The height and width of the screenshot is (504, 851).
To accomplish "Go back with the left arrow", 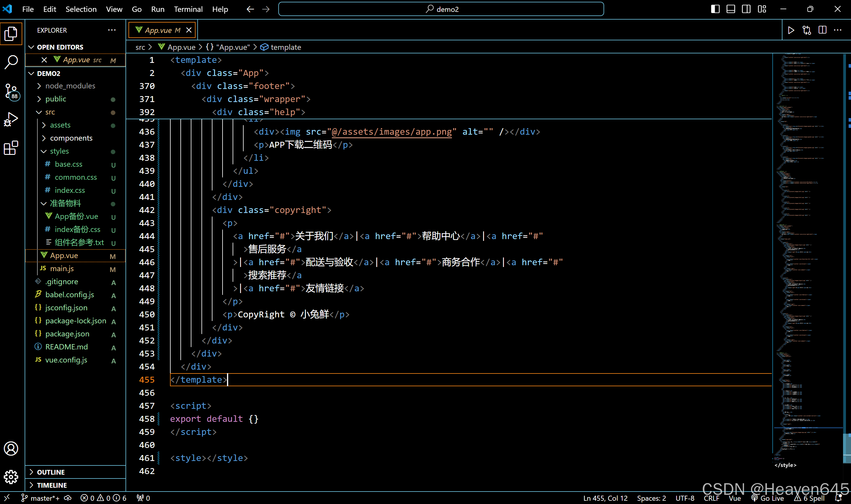I will coord(250,9).
